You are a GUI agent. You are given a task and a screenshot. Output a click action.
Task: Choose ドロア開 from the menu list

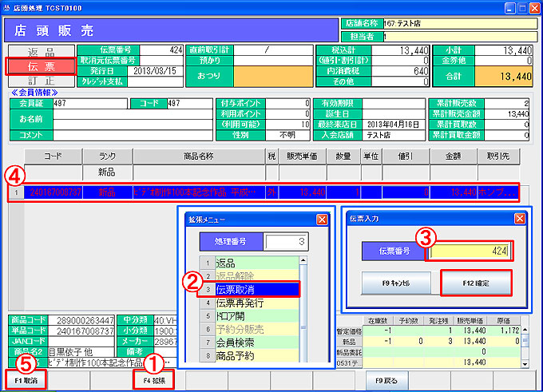[248, 318]
